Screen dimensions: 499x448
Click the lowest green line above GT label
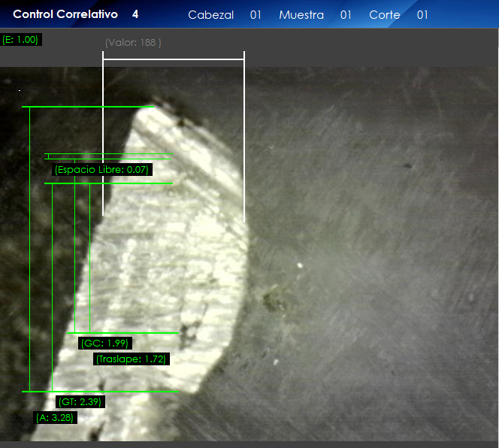pyautogui.click(x=100, y=391)
